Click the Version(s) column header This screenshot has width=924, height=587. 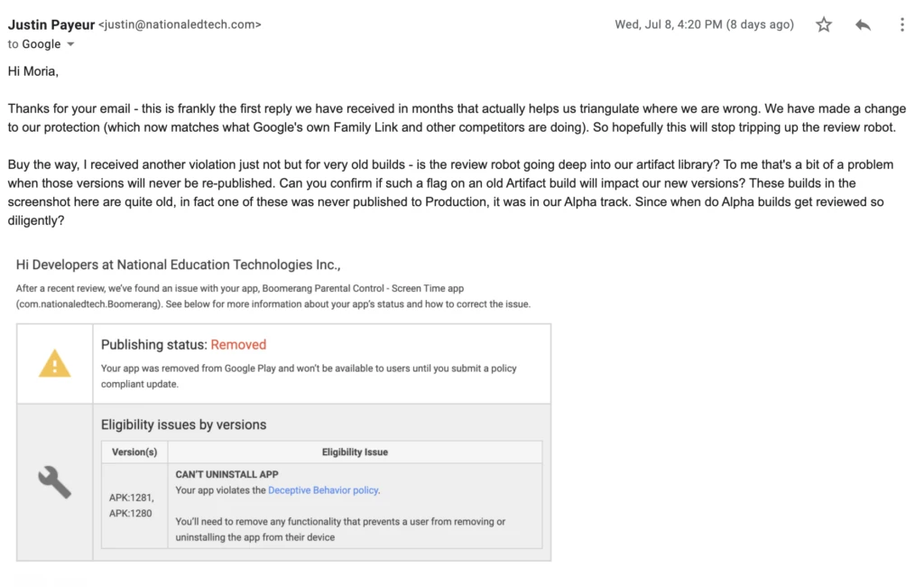(x=134, y=452)
